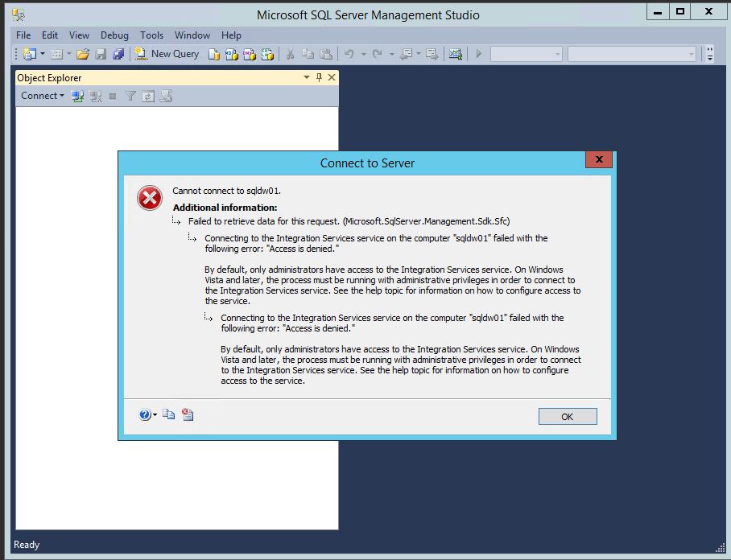Image resolution: width=731 pixels, height=560 pixels.
Task: Minimize the Management Studio window
Action: (658, 12)
